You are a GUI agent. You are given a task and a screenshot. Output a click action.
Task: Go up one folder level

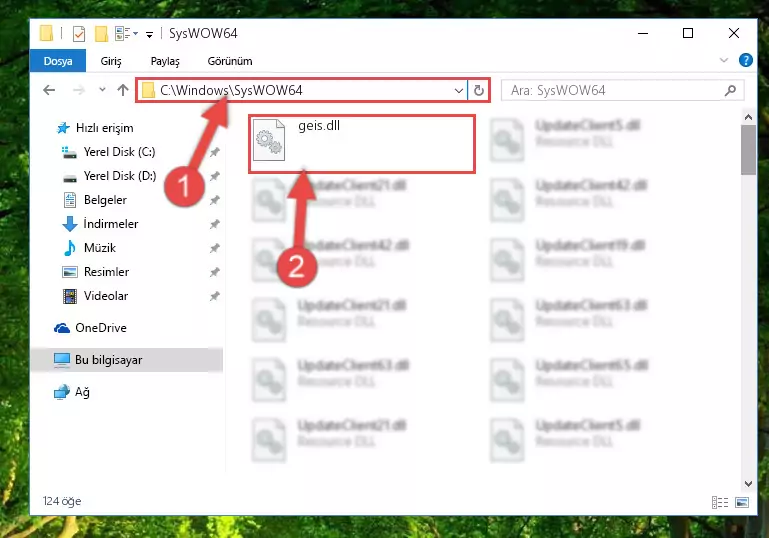[x=123, y=90]
